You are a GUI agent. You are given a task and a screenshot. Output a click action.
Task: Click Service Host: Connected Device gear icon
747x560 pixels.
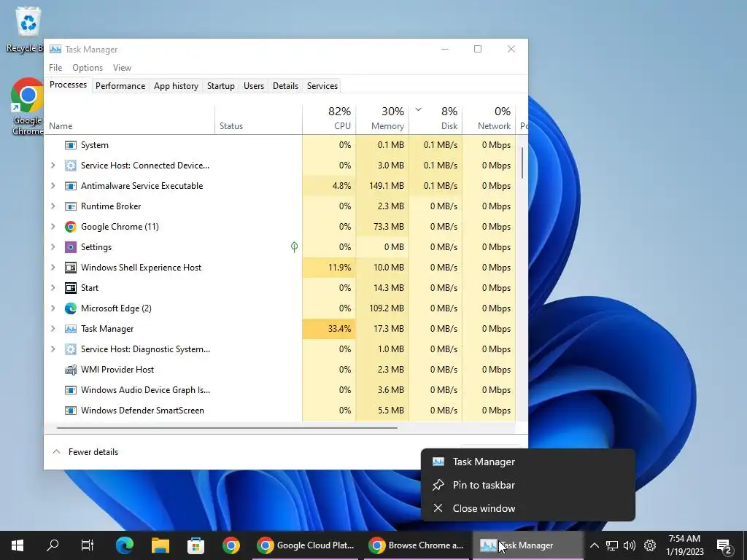coord(71,166)
